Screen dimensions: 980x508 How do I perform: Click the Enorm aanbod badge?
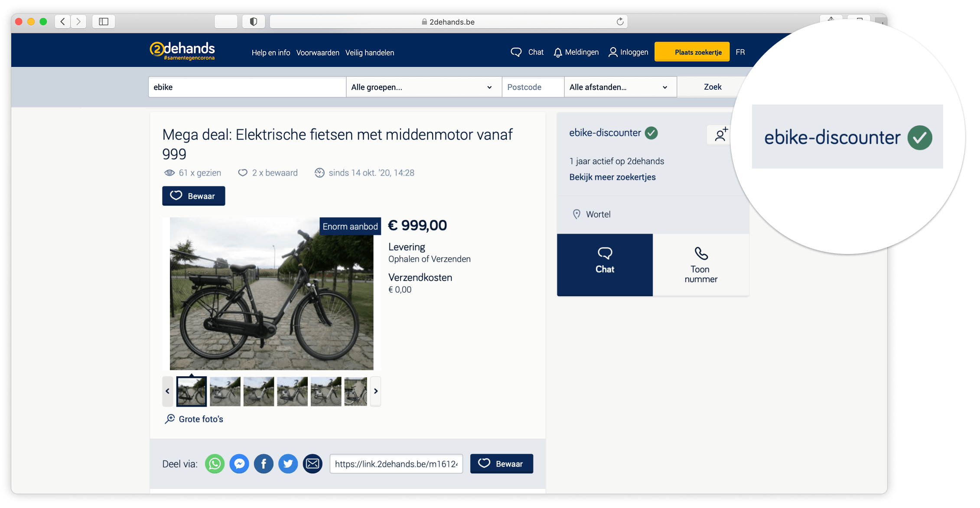350,226
